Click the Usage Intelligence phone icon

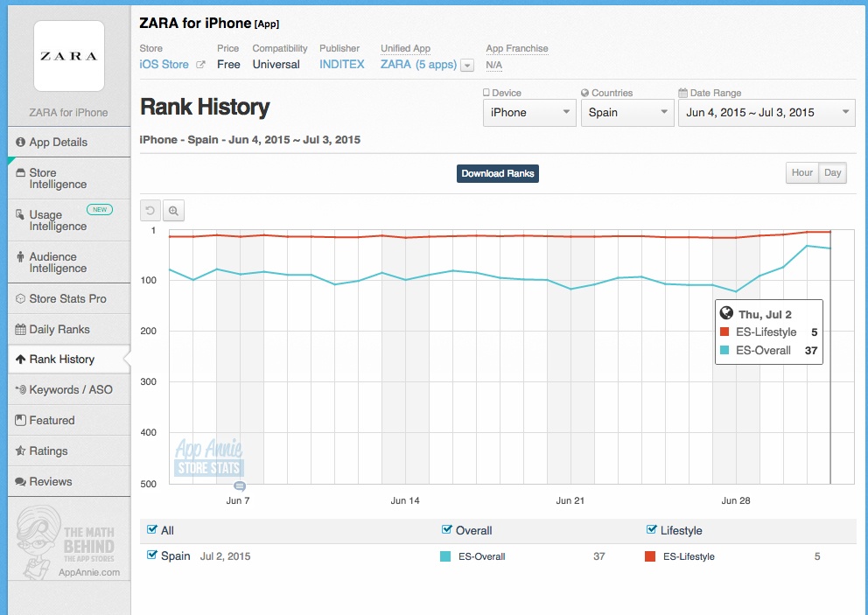coord(20,214)
